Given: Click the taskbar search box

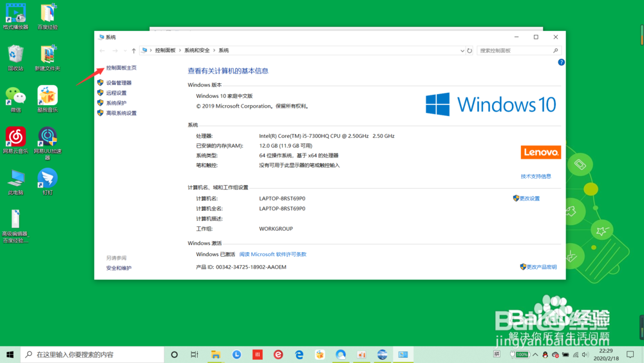Looking at the screenshot, I should click(92, 355).
